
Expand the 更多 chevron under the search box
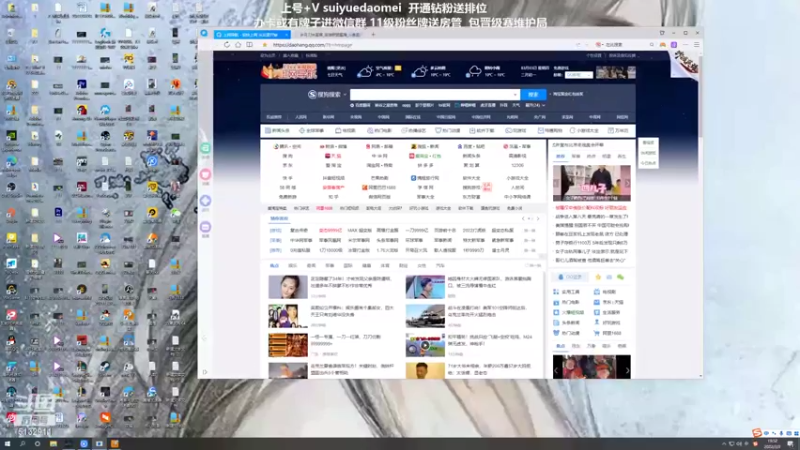tap(544, 105)
